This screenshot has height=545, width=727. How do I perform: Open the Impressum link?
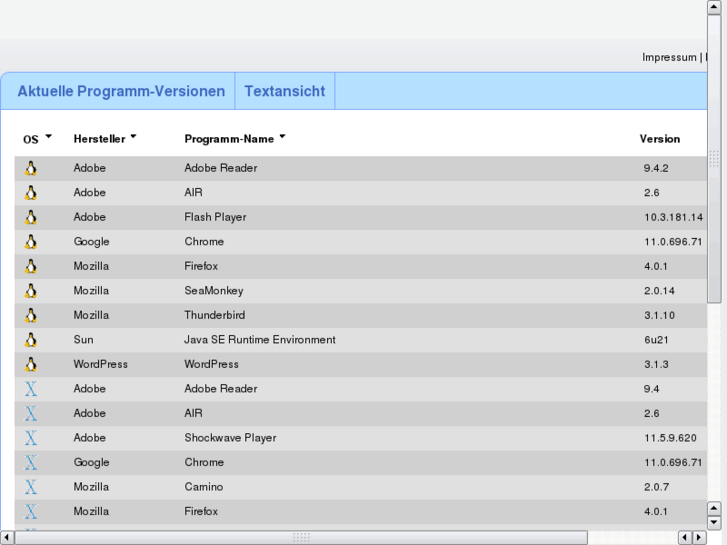669,58
